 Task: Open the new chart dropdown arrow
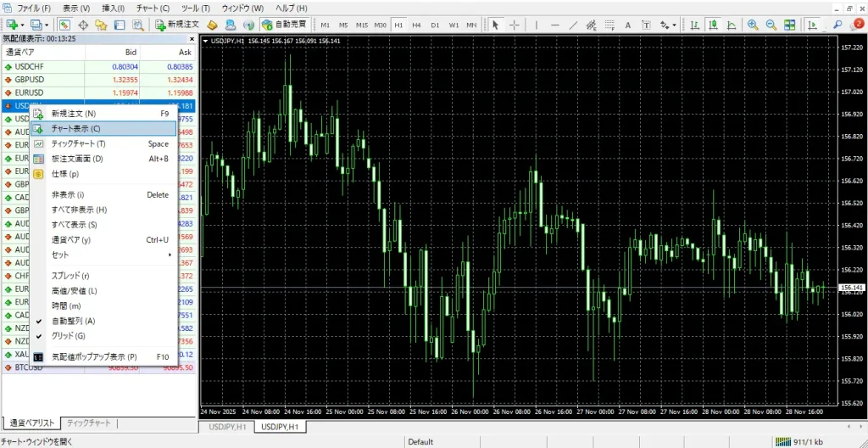[23, 25]
